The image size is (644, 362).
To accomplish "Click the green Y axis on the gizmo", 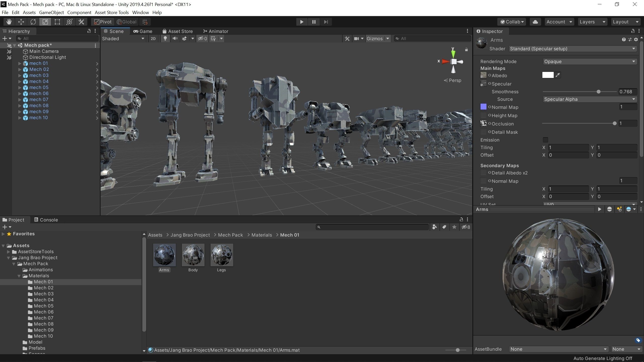I will (x=453, y=54).
